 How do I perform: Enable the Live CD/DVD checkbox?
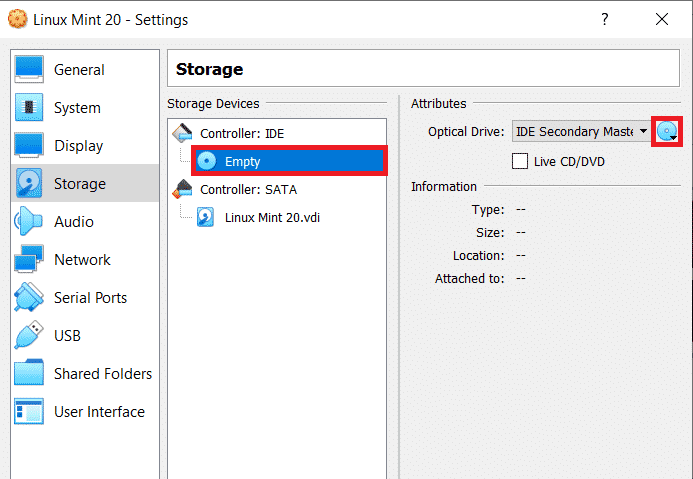tap(519, 161)
